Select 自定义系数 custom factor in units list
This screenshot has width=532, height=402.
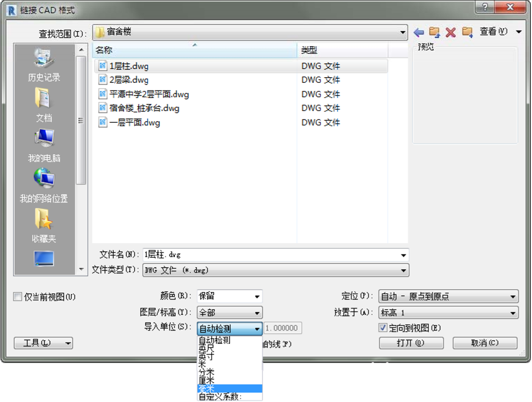[x=229, y=396]
